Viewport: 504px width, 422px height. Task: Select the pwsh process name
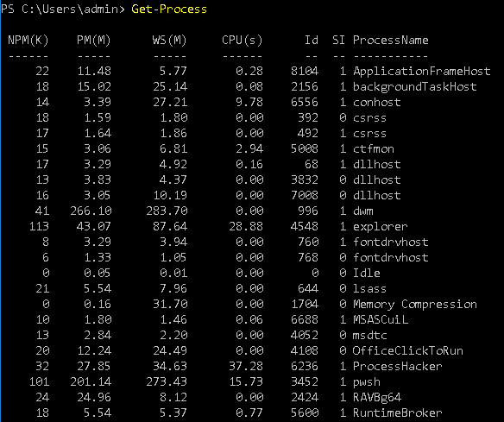367,382
